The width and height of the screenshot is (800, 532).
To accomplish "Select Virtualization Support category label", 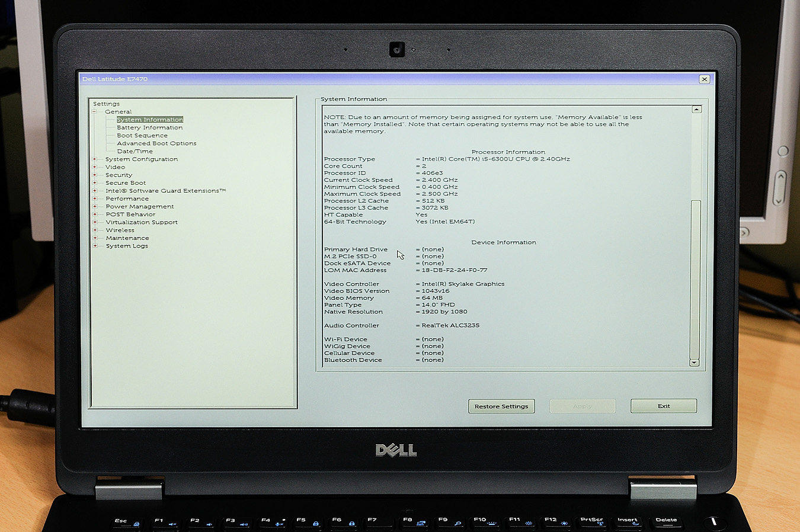I will pos(142,222).
